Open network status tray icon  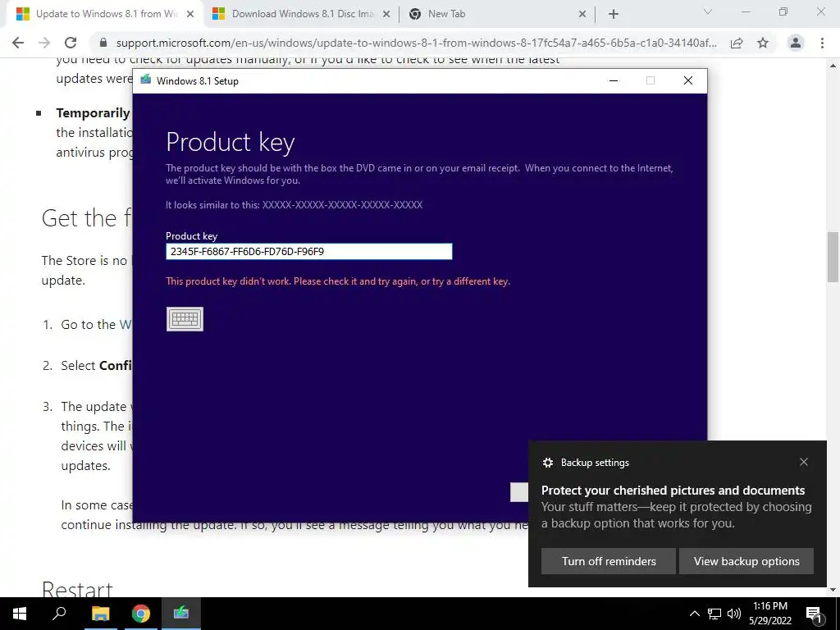click(x=714, y=614)
